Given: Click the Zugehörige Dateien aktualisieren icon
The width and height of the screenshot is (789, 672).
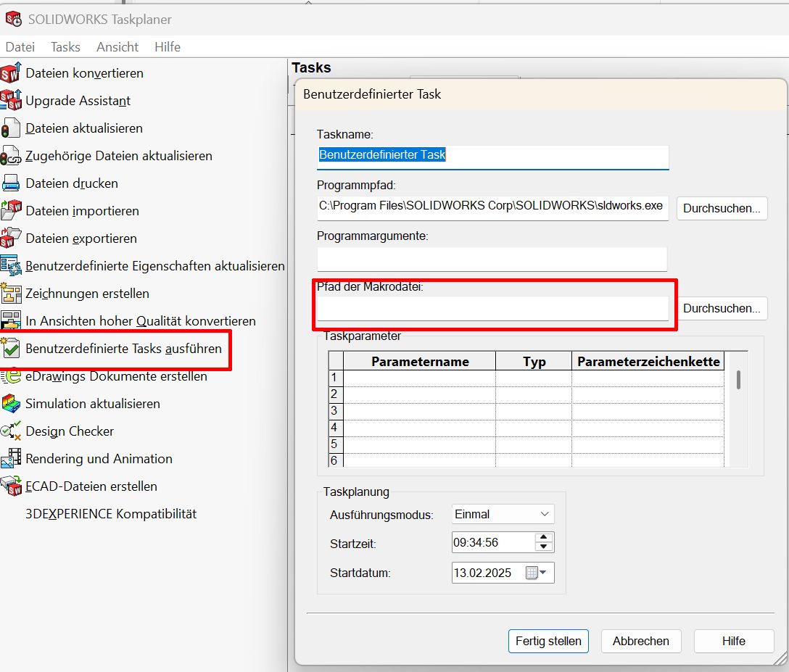Looking at the screenshot, I should tap(11, 156).
